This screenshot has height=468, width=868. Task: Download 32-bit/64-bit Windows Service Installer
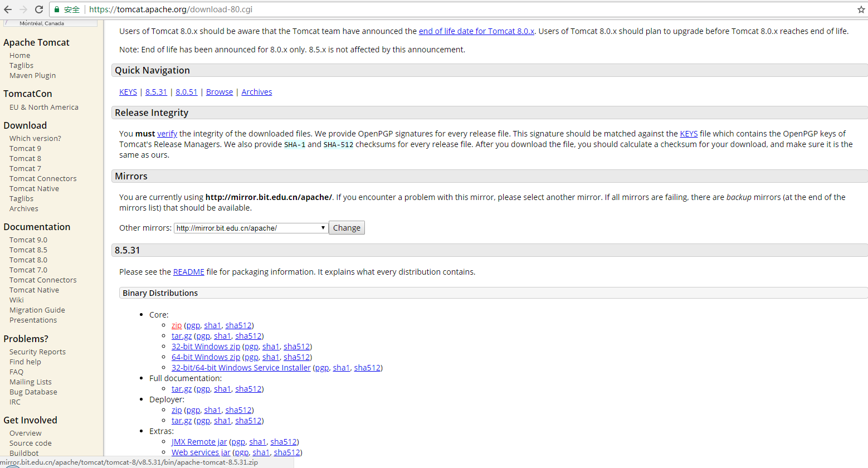[x=241, y=368]
